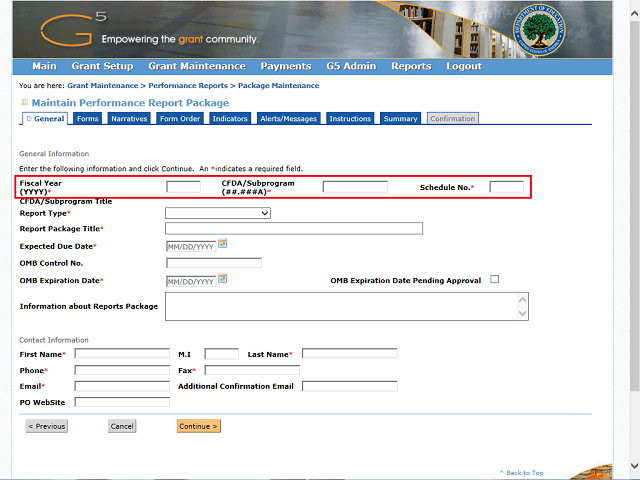Click the Expected Due Date field
This screenshot has width=640, height=480.
191,247
